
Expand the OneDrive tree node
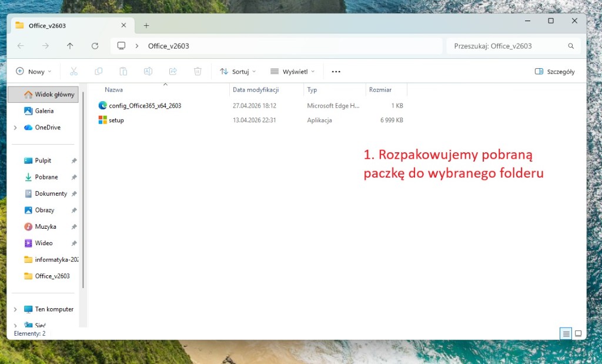click(x=15, y=128)
